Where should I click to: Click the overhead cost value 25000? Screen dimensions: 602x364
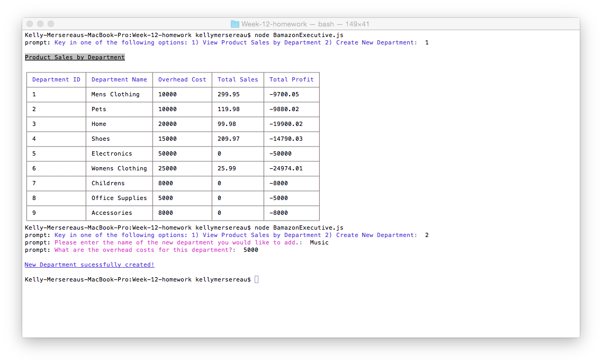point(167,168)
